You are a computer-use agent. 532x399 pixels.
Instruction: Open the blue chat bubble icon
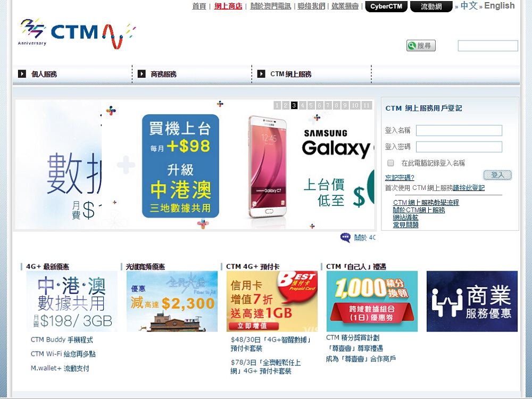click(x=345, y=237)
